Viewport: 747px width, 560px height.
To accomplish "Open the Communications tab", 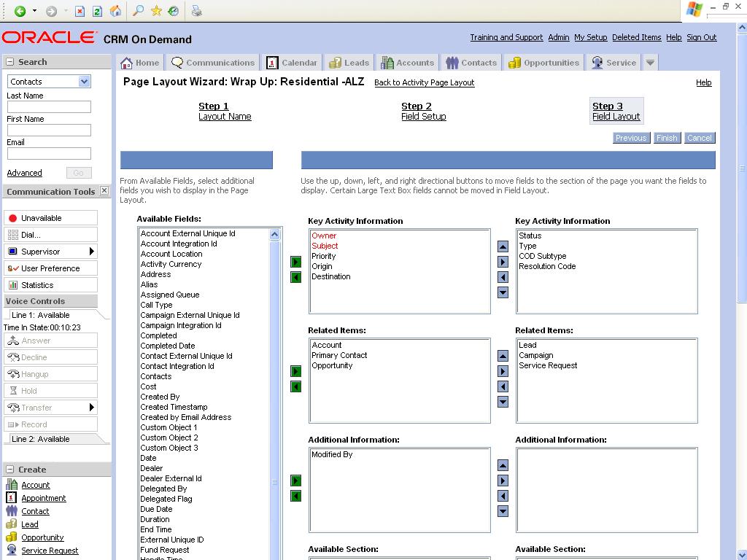I will click(x=213, y=63).
